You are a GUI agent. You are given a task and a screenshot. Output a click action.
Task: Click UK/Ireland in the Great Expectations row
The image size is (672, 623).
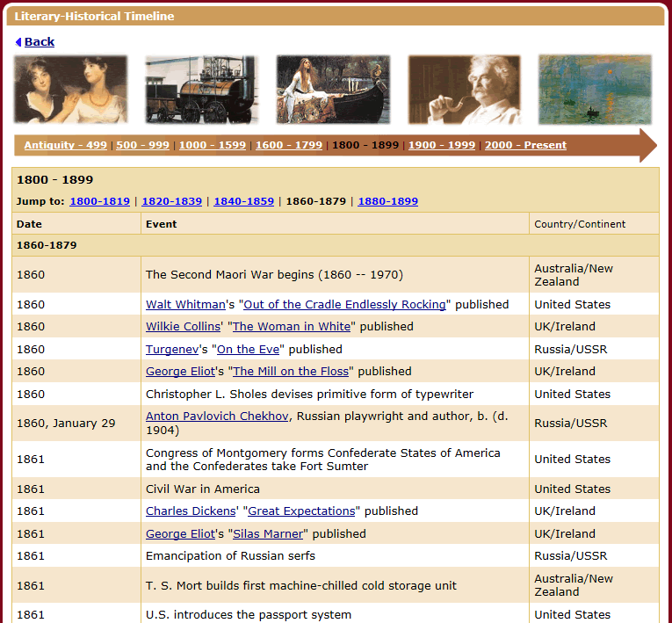pyautogui.click(x=565, y=511)
